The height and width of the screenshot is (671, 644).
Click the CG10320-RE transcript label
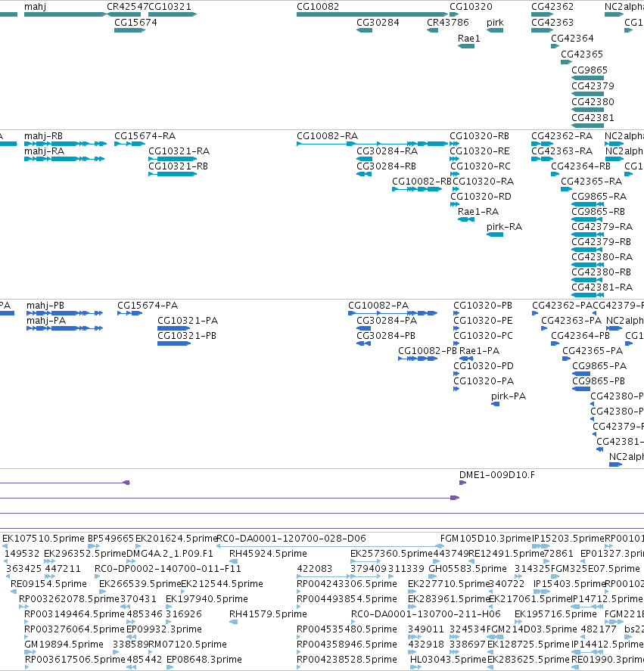(x=480, y=151)
